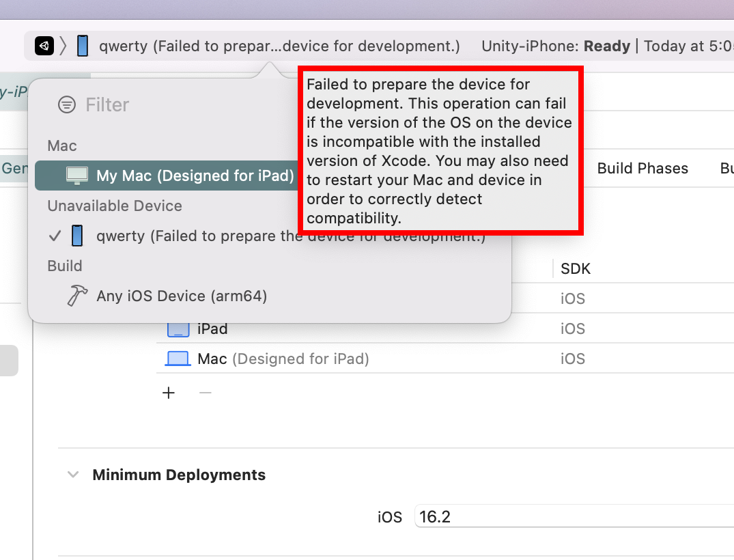Click the hammer build icon

coord(77,296)
